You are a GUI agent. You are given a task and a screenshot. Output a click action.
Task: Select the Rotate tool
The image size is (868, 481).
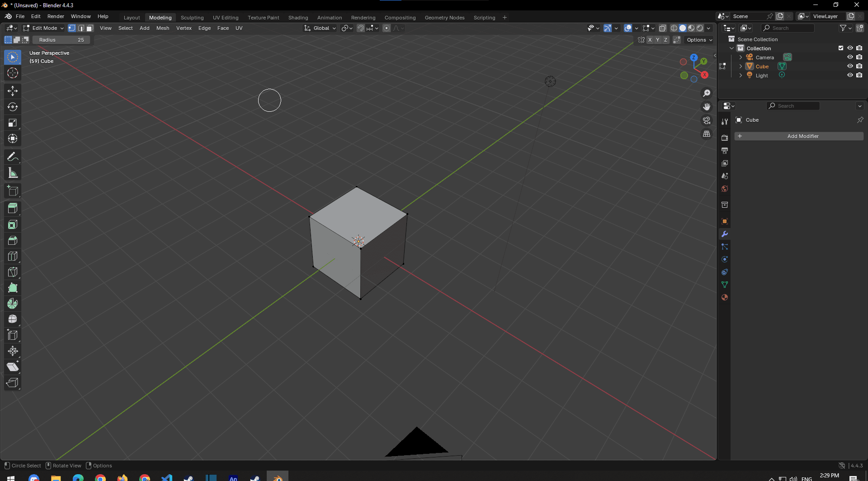[13, 107]
